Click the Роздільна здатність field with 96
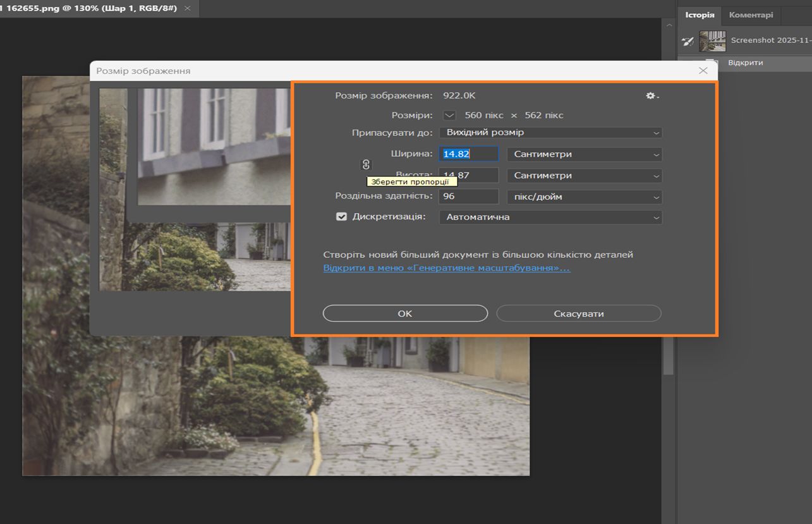This screenshot has height=524, width=812. [469, 197]
